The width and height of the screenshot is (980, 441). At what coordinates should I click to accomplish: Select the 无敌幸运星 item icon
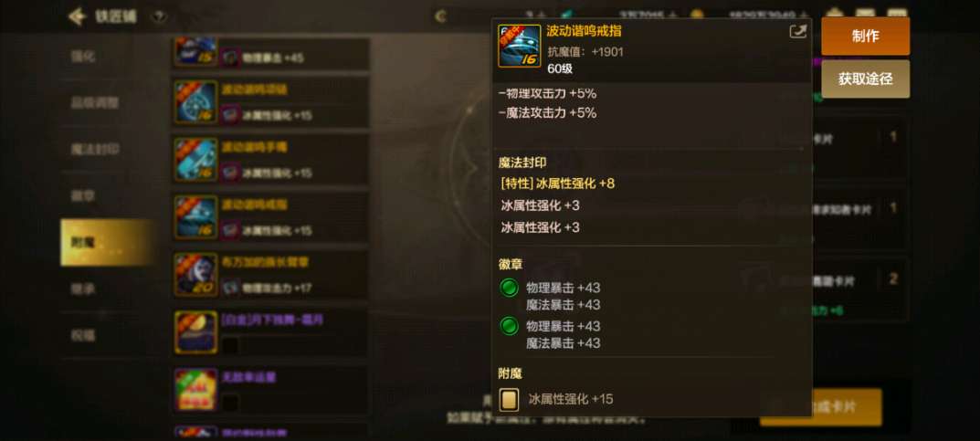click(x=195, y=389)
